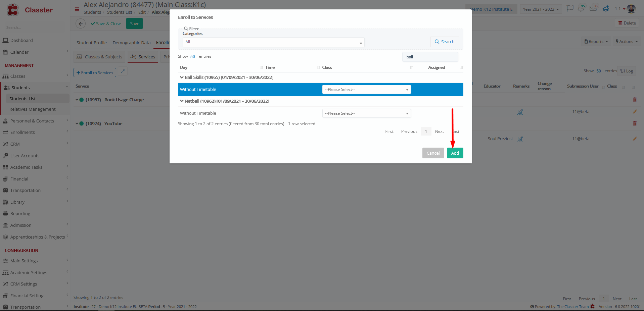This screenshot has height=311, width=644.
Task: Delete the student record button
Action: (627, 23)
